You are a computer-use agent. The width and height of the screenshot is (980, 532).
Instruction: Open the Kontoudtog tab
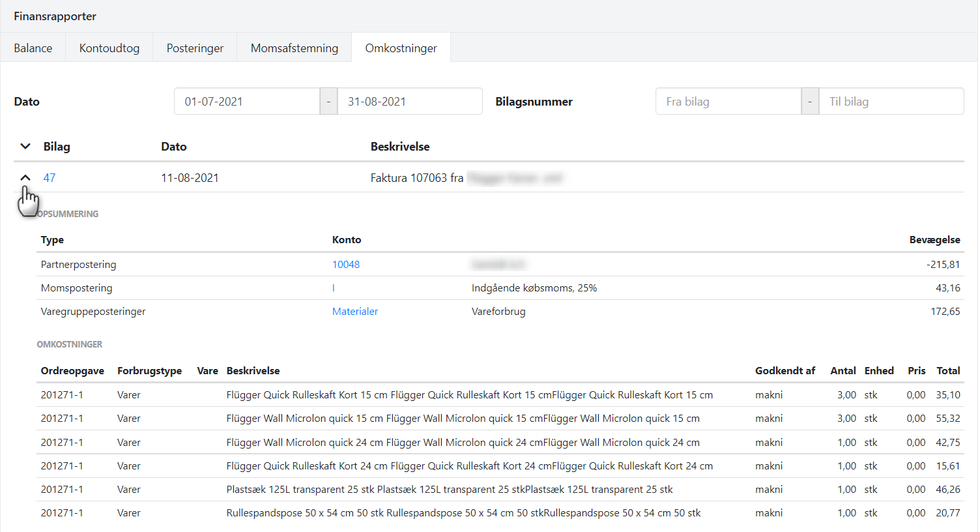(x=109, y=48)
